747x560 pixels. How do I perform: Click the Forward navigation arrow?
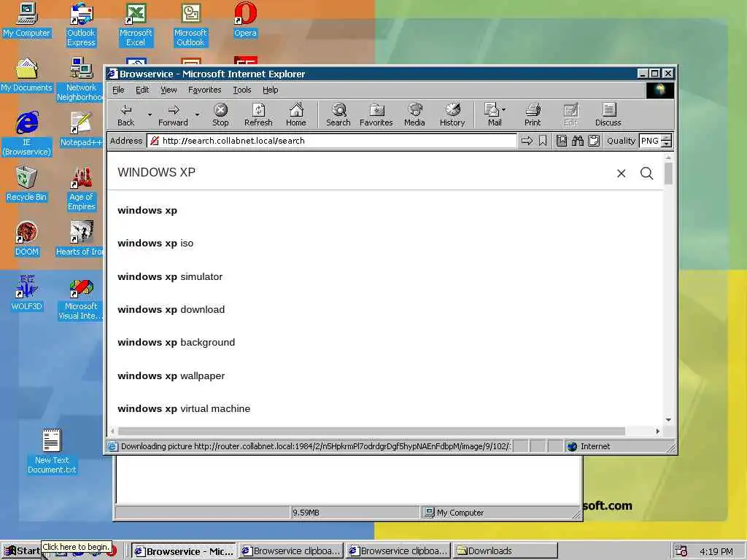(x=173, y=115)
